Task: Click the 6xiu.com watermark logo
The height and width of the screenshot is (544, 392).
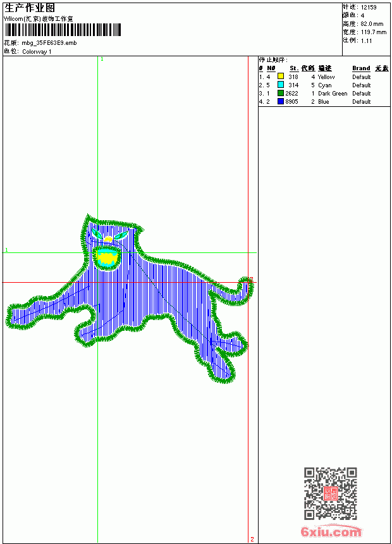Action: [x=331, y=531]
